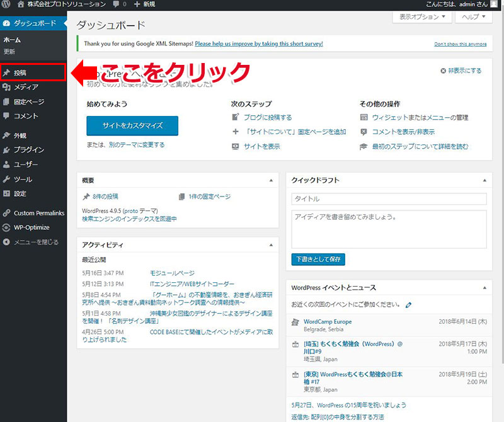Click the サイトをカスタマイズ button
The height and width of the screenshot is (422, 504).
[x=132, y=126]
